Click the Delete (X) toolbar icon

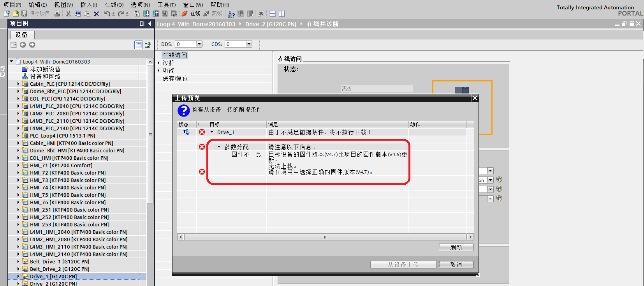click(x=97, y=14)
